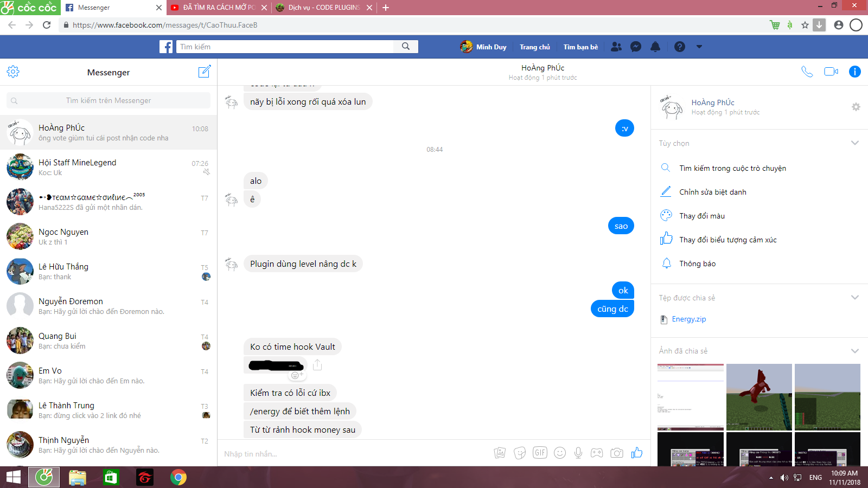Image resolution: width=868 pixels, height=488 pixels.
Task: Open conversation options gear in info panel
Action: pyautogui.click(x=856, y=107)
